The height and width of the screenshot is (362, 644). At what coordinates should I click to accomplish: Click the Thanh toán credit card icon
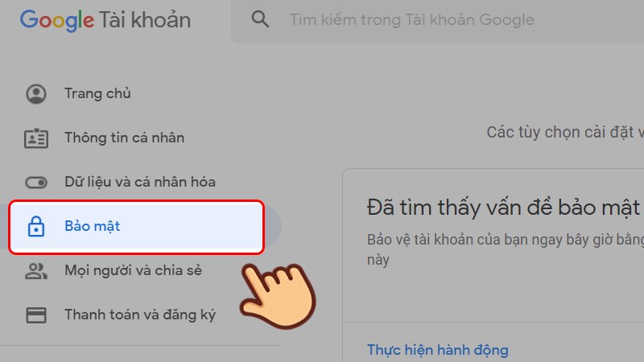point(36,315)
